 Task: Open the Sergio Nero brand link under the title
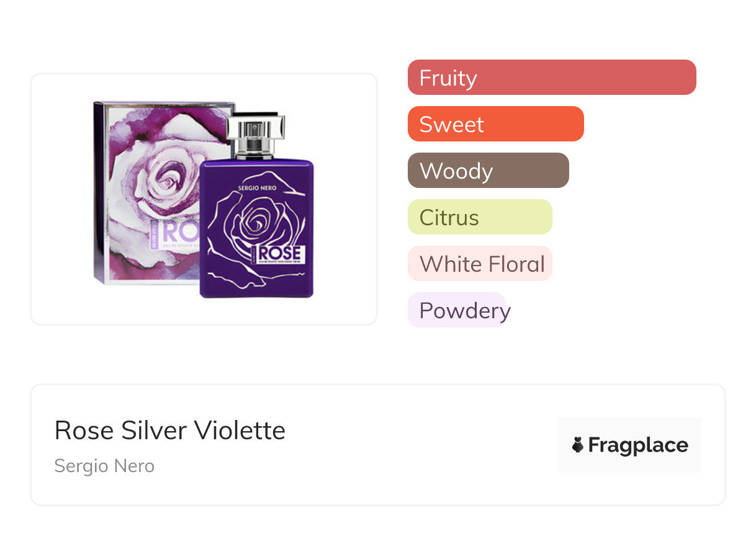tap(104, 466)
